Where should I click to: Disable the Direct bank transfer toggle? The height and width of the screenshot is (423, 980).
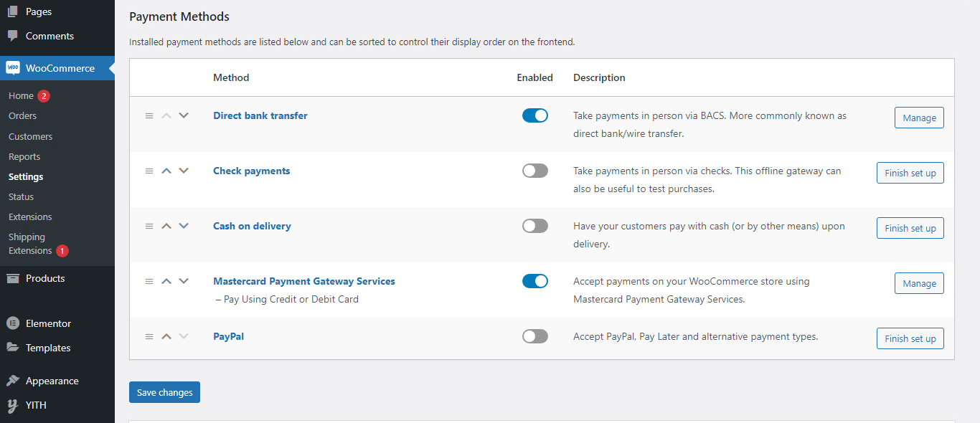[x=535, y=115]
